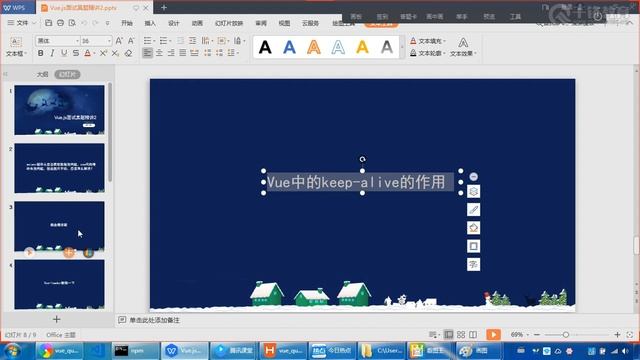Open the layers icon beside the text box

(x=473, y=191)
